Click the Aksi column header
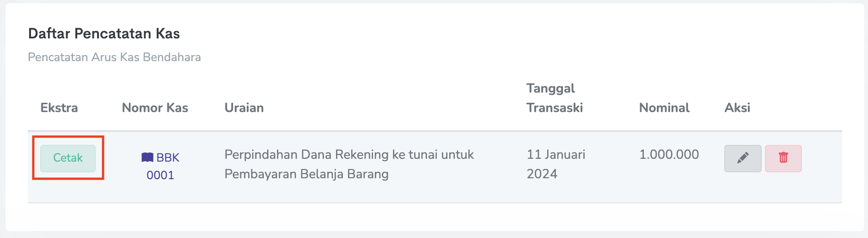Image resolution: width=868 pixels, height=238 pixels. click(x=737, y=108)
